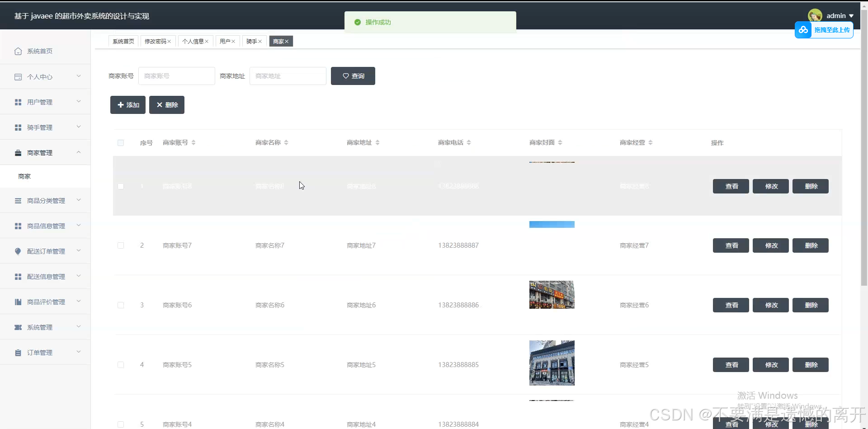The image size is (868, 429).
Task: Focus the 商家账号 search input
Action: [x=177, y=76]
